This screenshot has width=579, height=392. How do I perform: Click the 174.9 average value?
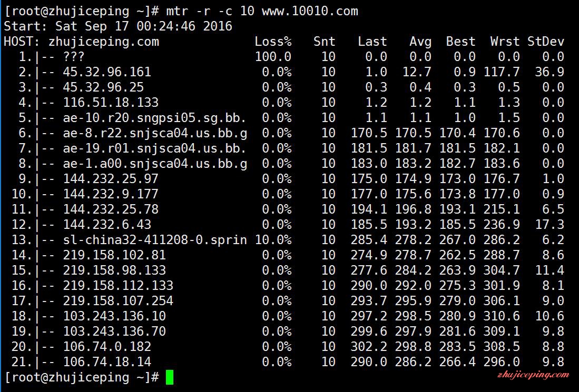[413, 179]
